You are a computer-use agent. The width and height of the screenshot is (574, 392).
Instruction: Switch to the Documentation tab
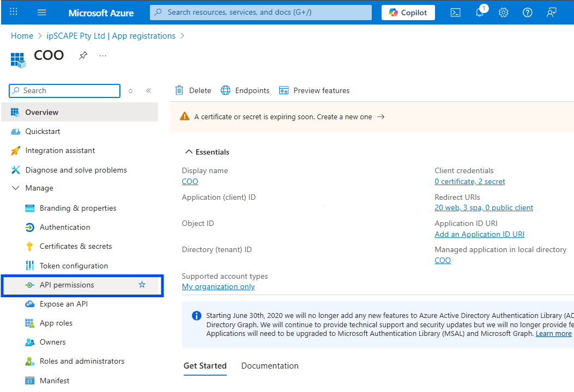coord(270,366)
